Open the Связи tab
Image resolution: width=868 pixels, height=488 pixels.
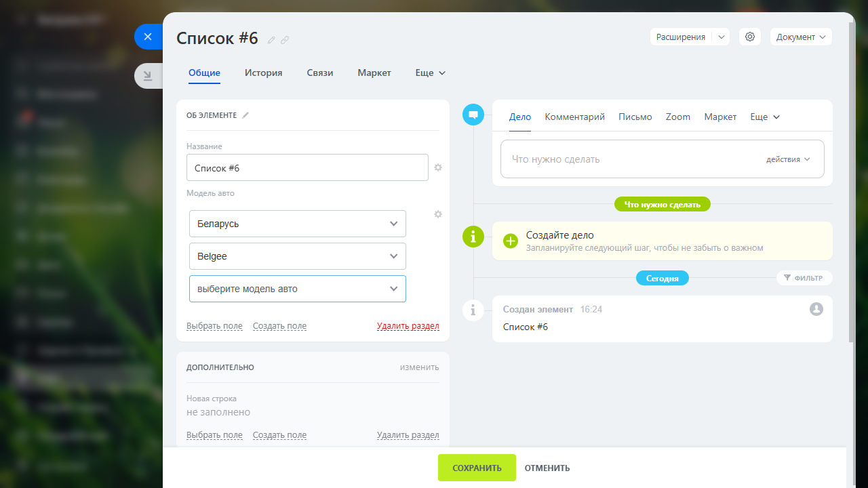coord(320,73)
